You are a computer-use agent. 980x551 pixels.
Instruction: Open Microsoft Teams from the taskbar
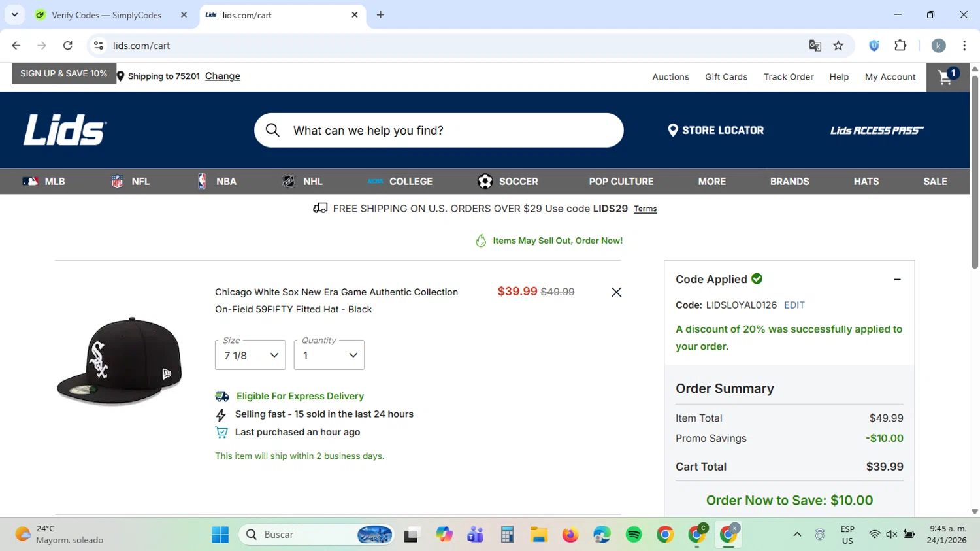pyautogui.click(x=475, y=535)
